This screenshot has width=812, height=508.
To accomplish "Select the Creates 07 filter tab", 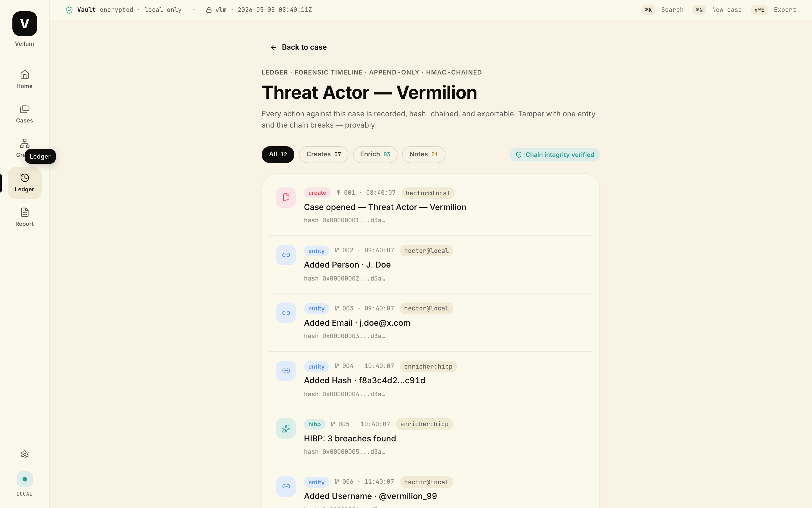I will [x=323, y=155].
